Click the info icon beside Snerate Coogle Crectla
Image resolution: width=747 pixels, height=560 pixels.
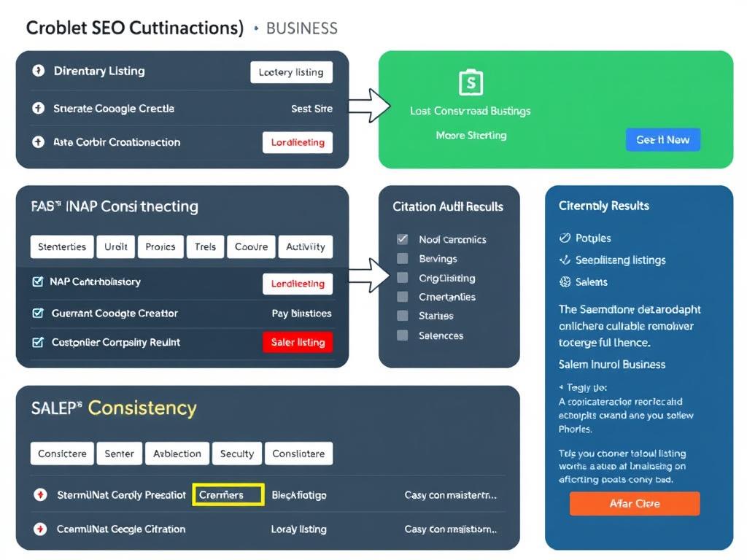coord(38,106)
